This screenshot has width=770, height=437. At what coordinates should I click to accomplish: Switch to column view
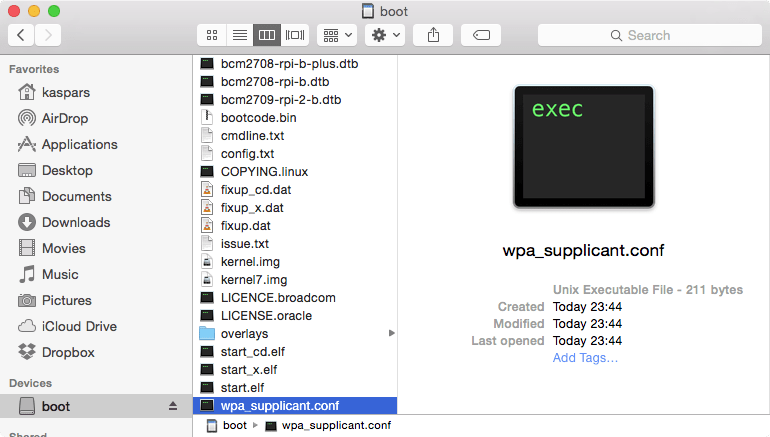click(267, 35)
